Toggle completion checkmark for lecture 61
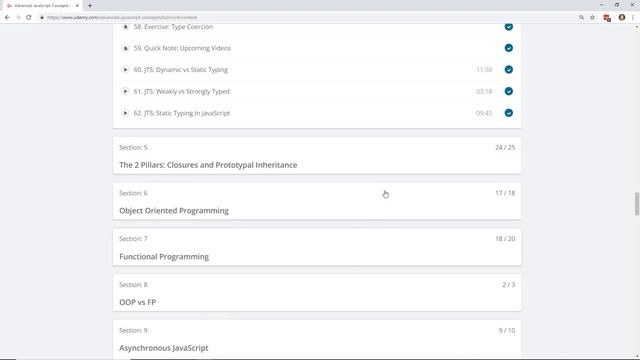 (509, 91)
